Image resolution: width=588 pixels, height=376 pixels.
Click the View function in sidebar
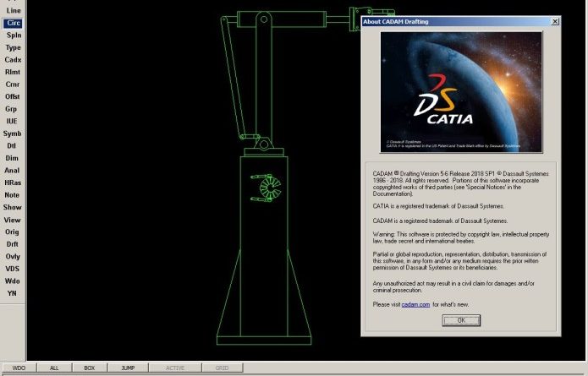(x=13, y=219)
